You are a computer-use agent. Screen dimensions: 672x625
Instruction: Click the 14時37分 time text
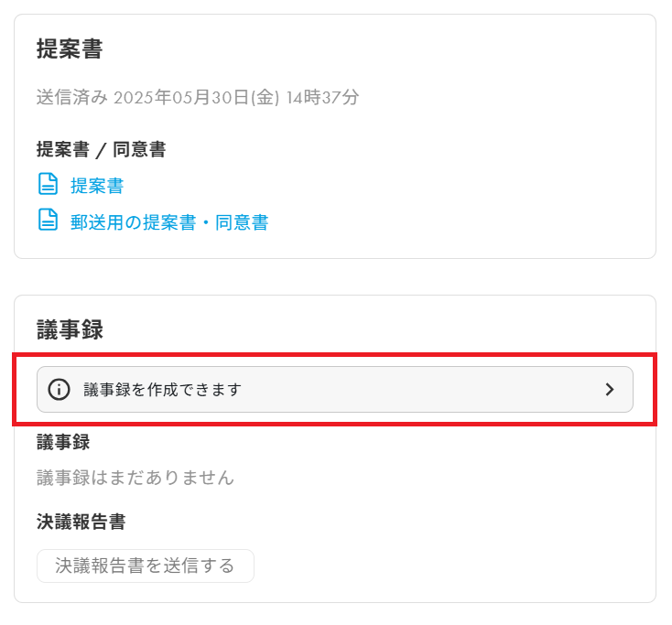tap(322, 97)
